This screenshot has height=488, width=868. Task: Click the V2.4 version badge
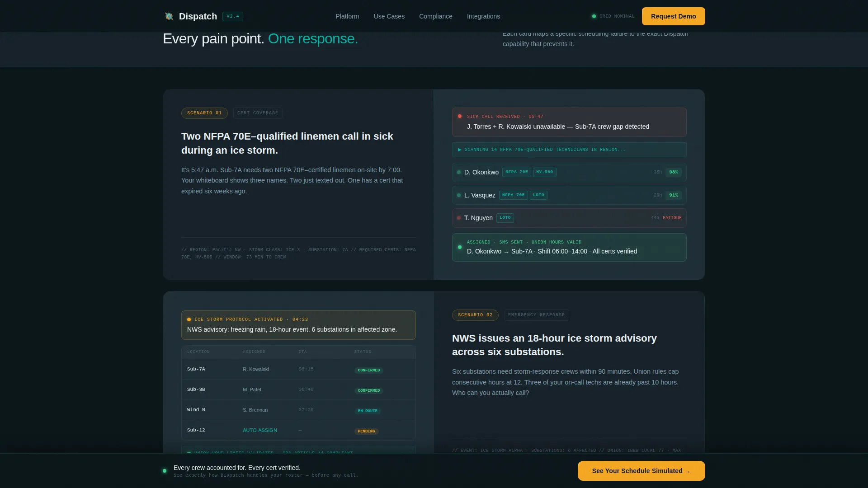(233, 16)
